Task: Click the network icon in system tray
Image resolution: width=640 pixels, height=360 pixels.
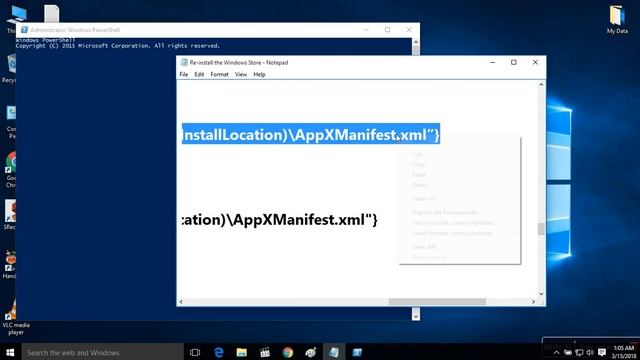Action: 579,353
